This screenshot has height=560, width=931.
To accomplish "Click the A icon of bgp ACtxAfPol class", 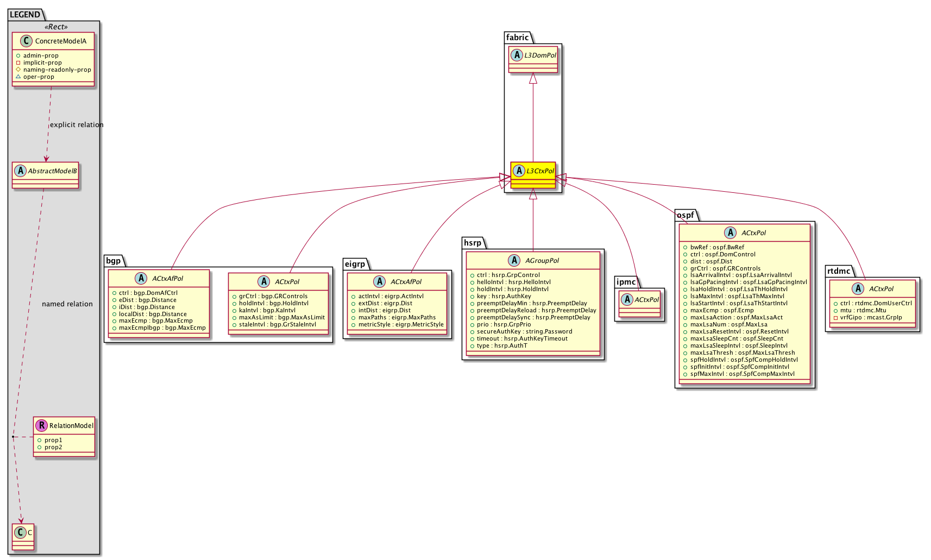I will coord(141,279).
